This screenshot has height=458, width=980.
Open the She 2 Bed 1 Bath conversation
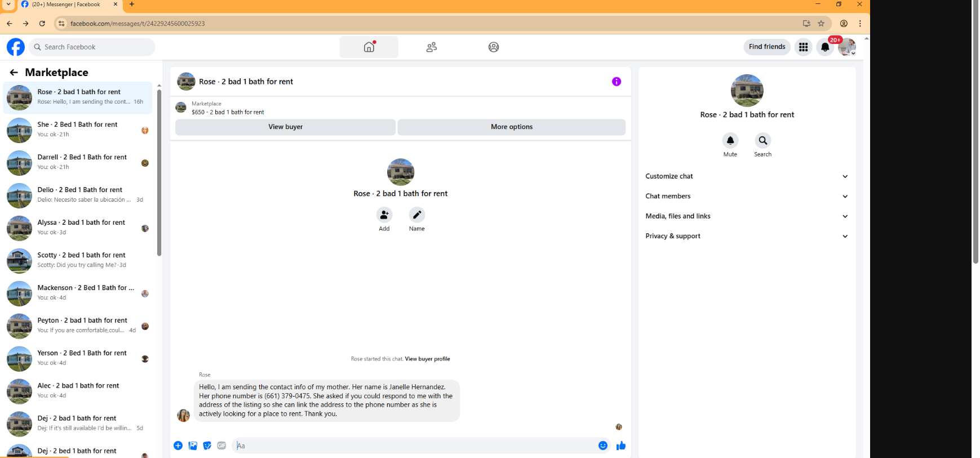78,130
